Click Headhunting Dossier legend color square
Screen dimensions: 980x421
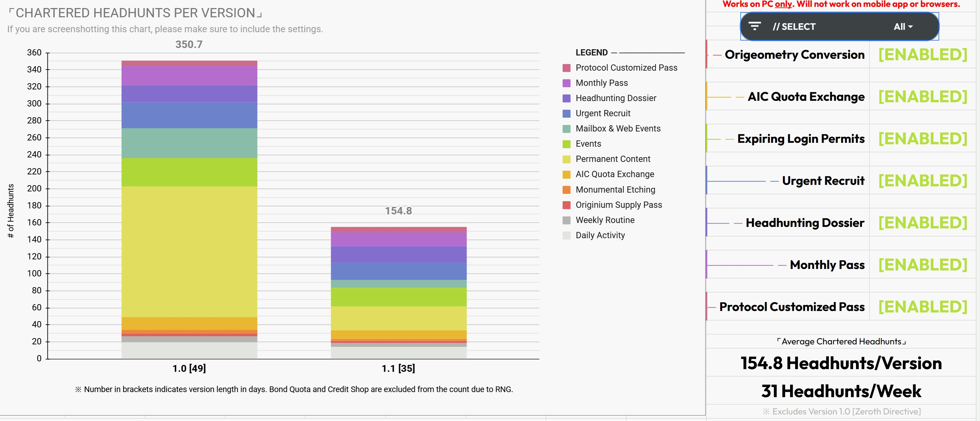pos(567,99)
